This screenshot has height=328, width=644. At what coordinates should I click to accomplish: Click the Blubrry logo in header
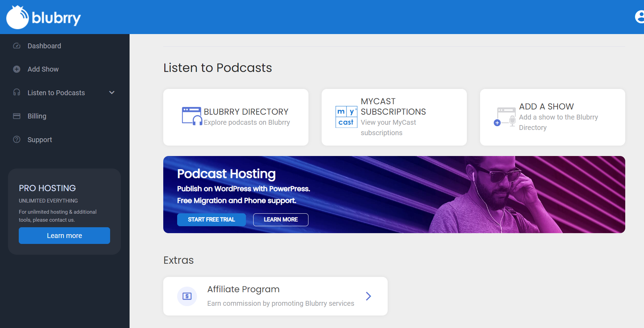coord(43,17)
